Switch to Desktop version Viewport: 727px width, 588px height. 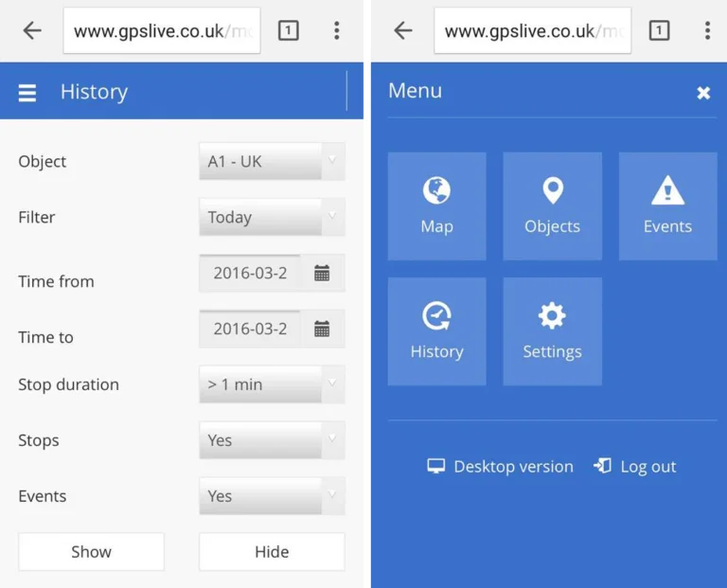click(x=501, y=467)
